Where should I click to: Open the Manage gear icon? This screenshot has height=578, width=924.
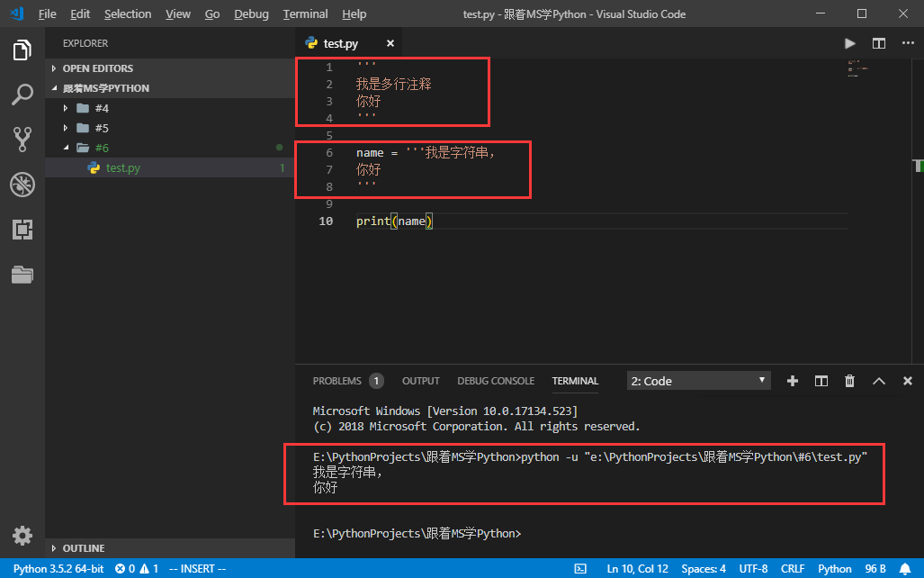(x=22, y=536)
